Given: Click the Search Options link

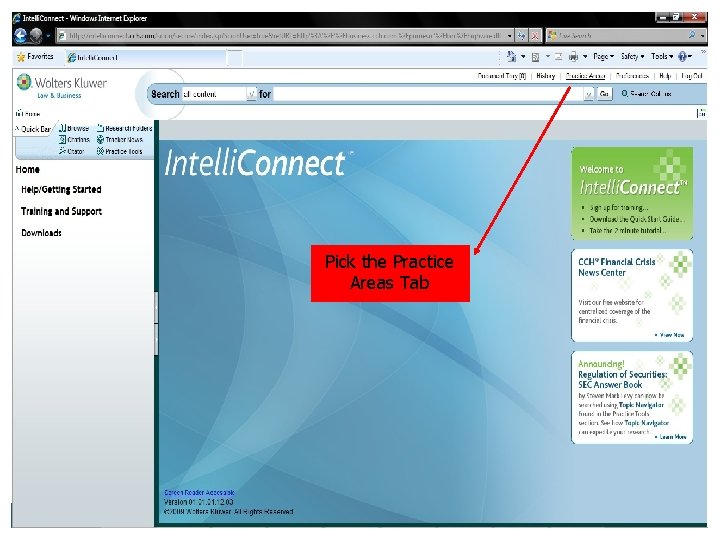Looking at the screenshot, I should [647, 94].
